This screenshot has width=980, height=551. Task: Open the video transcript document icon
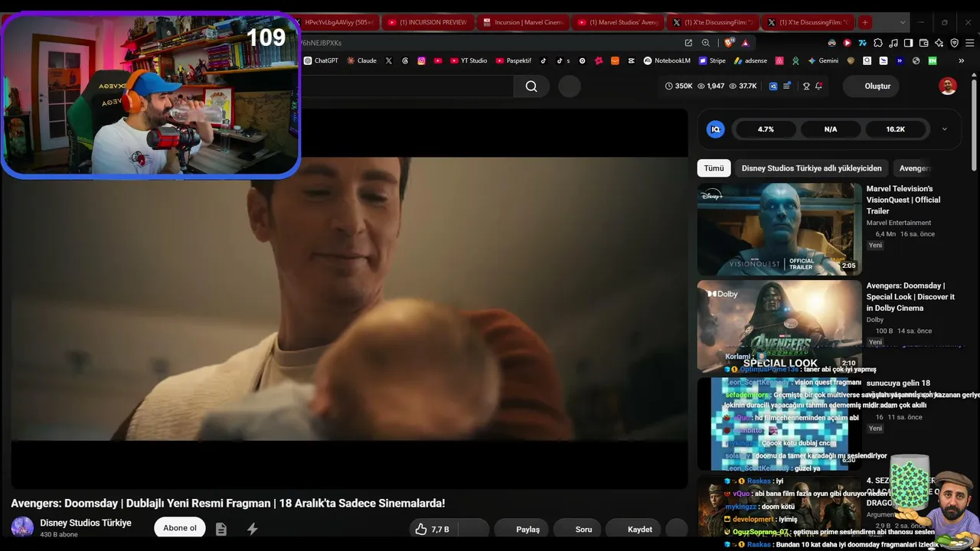(x=221, y=529)
